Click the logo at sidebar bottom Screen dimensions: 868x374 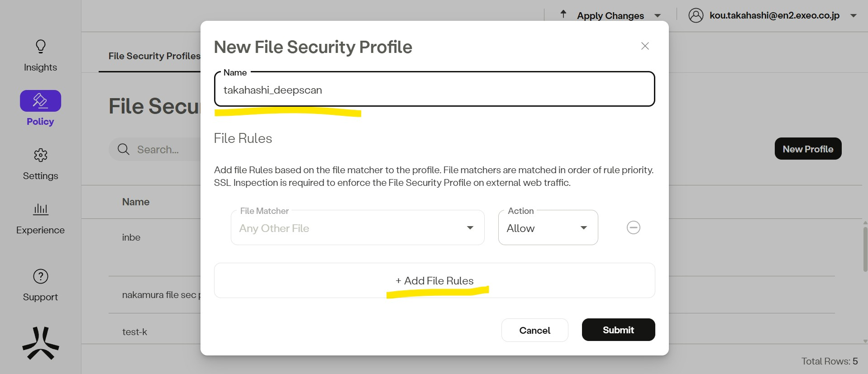[x=41, y=343]
